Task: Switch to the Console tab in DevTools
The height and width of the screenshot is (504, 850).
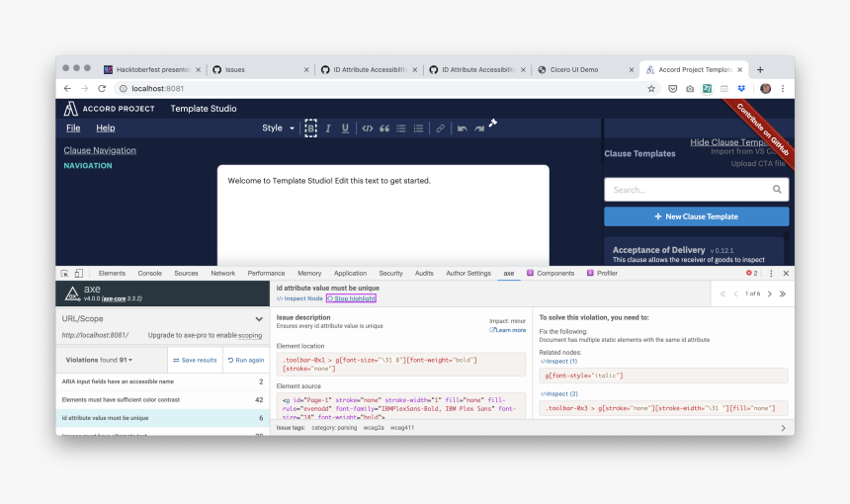Action: (149, 273)
